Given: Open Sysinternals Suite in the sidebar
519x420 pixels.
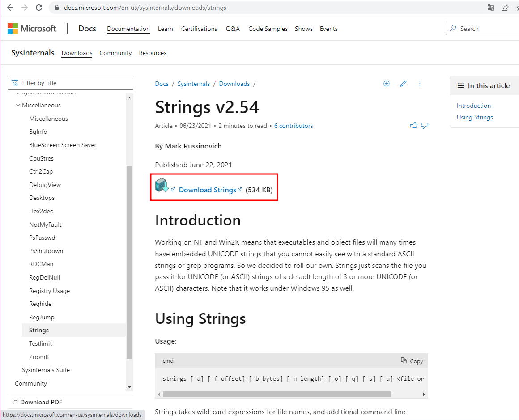Looking at the screenshot, I should coord(46,370).
